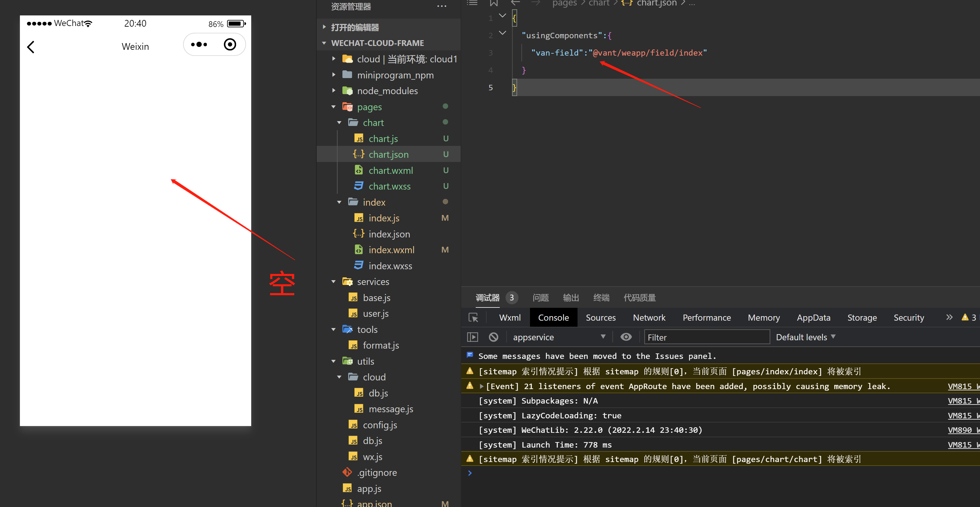
Task: Show more devtools tabs chevron
Action: tap(949, 317)
